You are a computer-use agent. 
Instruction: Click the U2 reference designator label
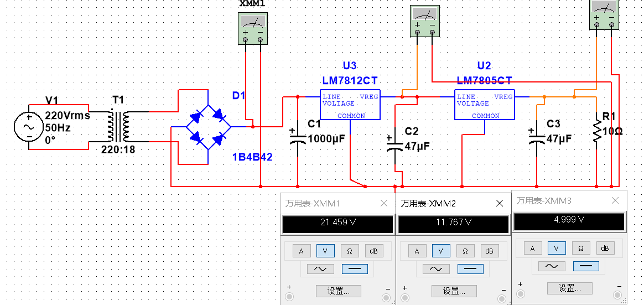(x=484, y=66)
